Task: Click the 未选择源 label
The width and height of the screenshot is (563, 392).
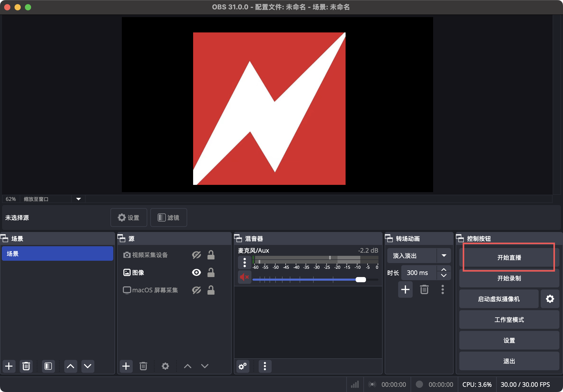Action: pyautogui.click(x=17, y=217)
